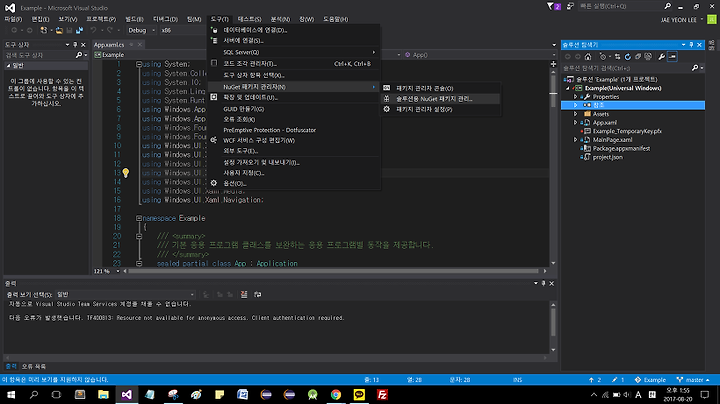Click the split editor icon above scrollbar
The height and width of the screenshot is (404, 720).
553,64
